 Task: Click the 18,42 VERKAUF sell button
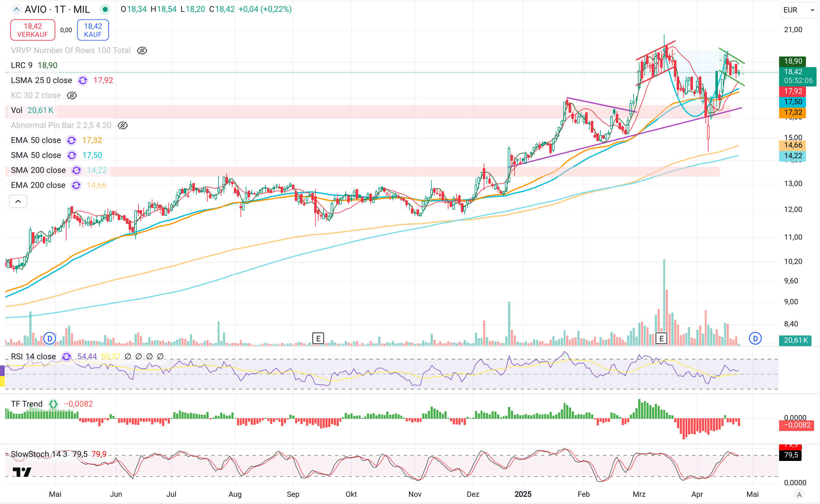33,30
